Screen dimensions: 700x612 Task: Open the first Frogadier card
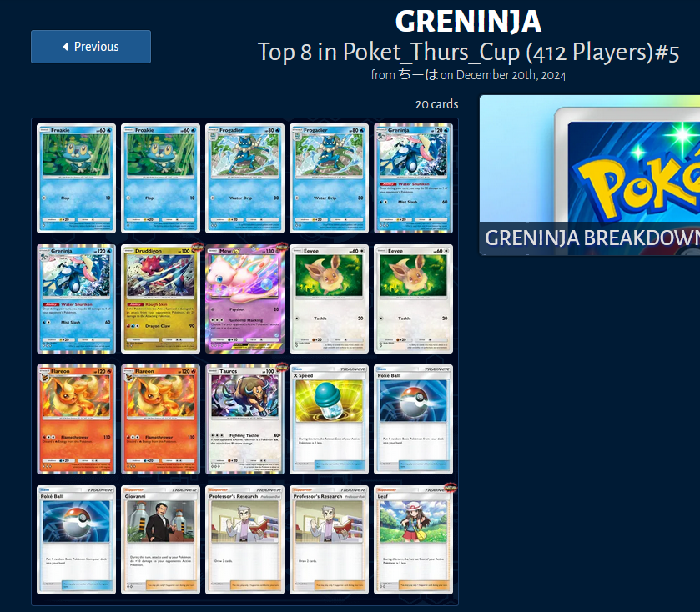coord(244,178)
